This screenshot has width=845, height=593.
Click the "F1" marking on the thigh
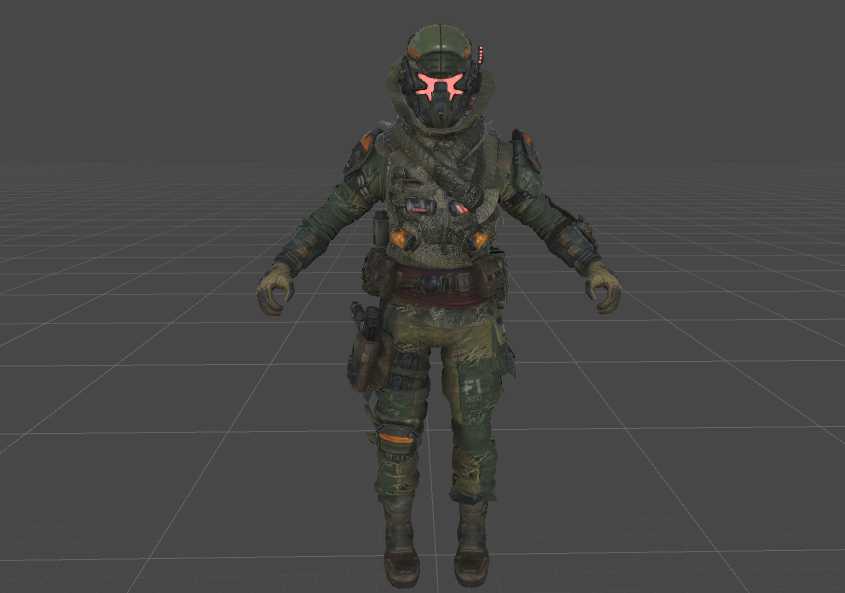click(471, 383)
